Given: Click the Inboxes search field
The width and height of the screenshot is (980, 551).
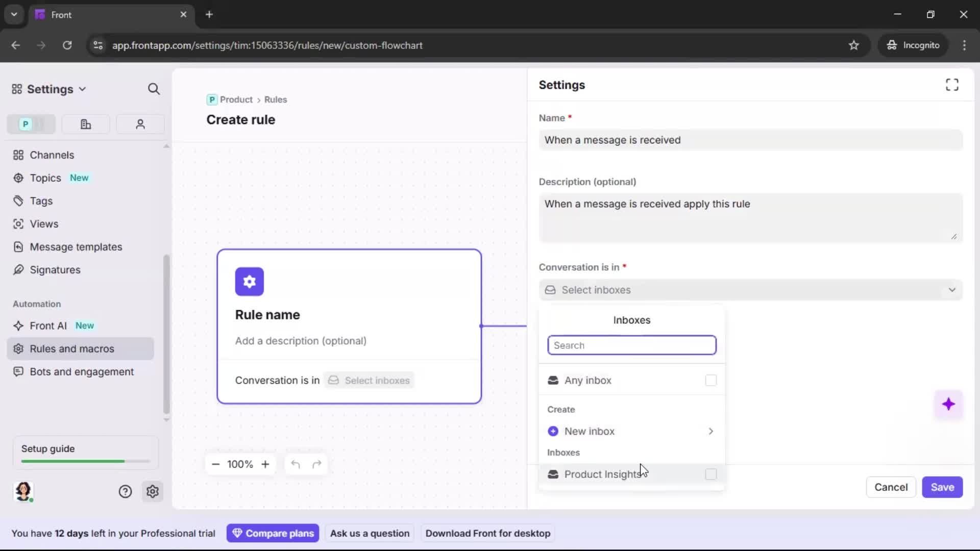Looking at the screenshot, I should coord(631,345).
